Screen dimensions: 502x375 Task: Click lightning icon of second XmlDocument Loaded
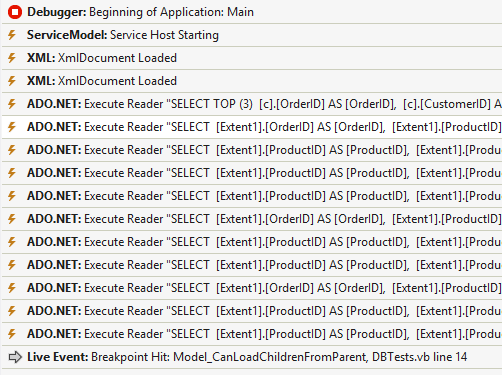point(12,81)
